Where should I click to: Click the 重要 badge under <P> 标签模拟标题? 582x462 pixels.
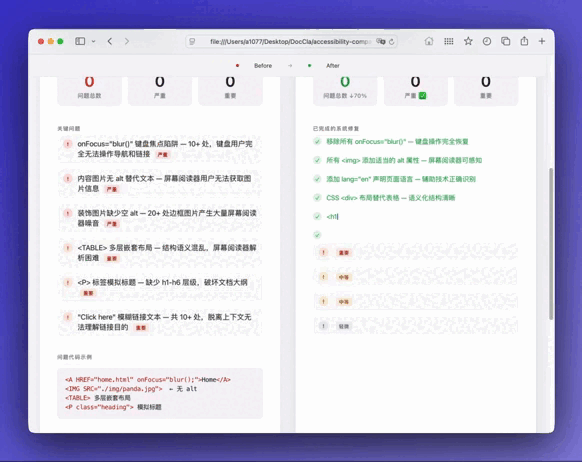pyautogui.click(x=88, y=293)
